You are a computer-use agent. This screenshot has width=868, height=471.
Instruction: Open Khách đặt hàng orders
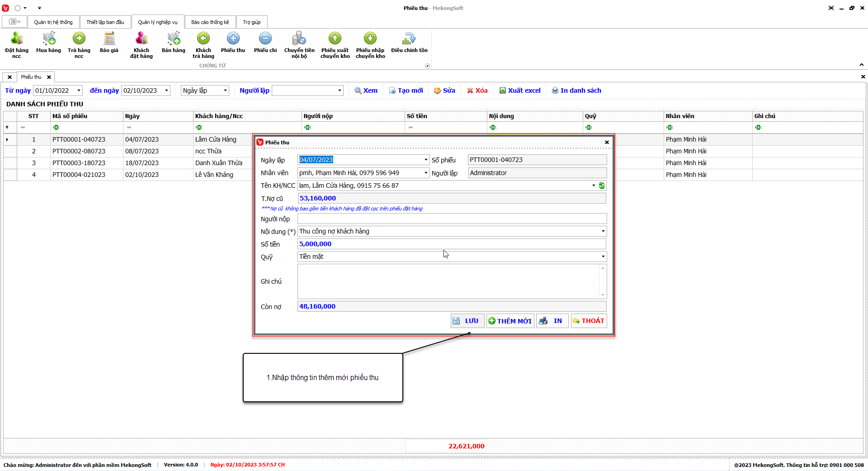142,45
